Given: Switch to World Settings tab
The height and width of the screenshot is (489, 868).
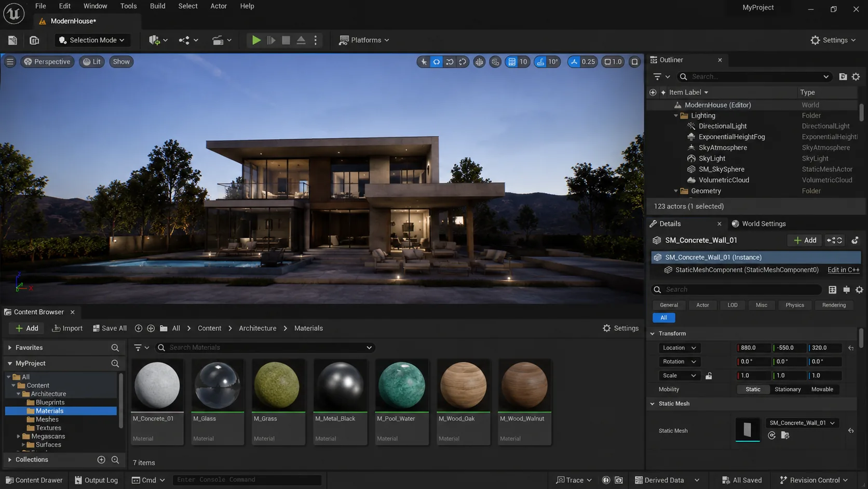Looking at the screenshot, I should click(x=759, y=223).
